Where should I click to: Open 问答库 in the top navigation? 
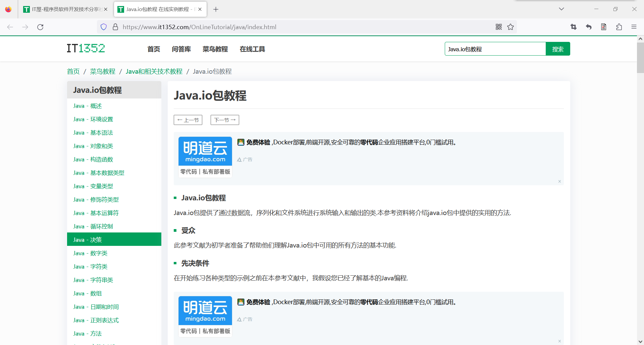(x=181, y=49)
